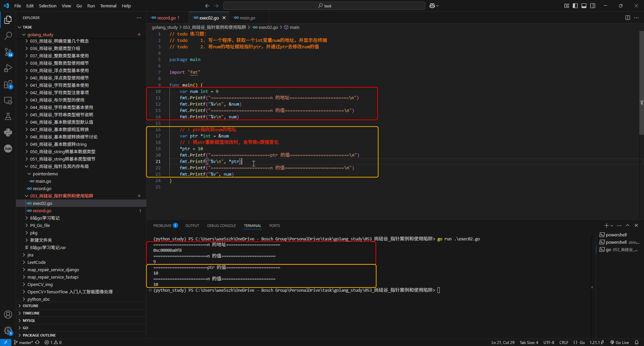This screenshot has width=644, height=346.
Task: Open the notifications bell
Action: click(637, 342)
